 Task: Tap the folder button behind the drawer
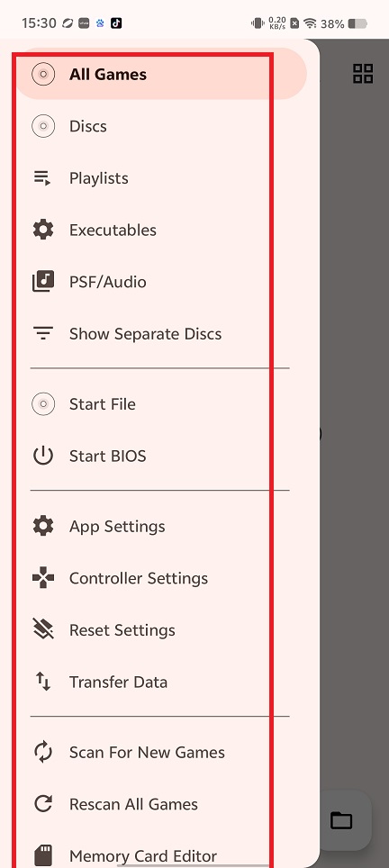[341, 820]
